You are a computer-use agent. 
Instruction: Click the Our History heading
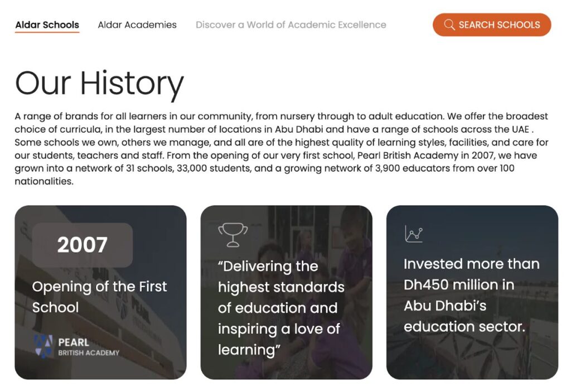pos(99,83)
